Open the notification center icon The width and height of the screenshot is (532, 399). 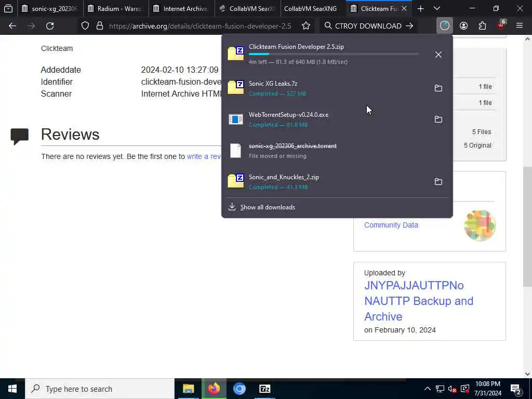[516, 389]
